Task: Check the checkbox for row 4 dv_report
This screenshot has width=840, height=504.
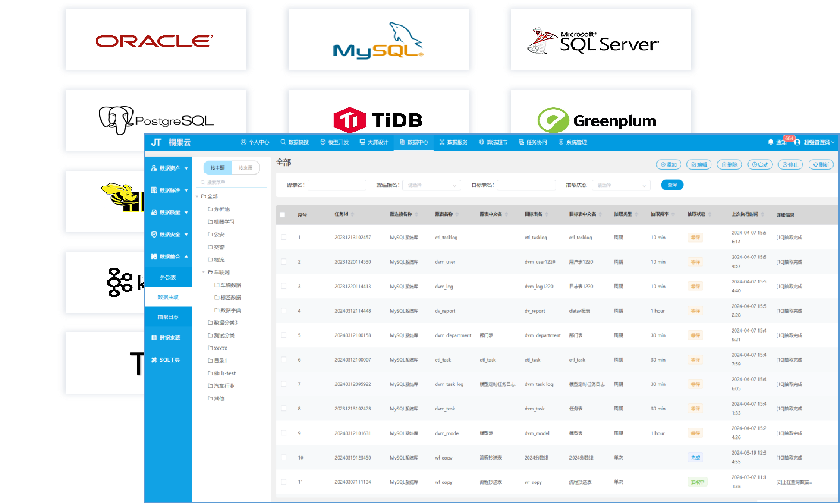Action: pyautogui.click(x=284, y=311)
